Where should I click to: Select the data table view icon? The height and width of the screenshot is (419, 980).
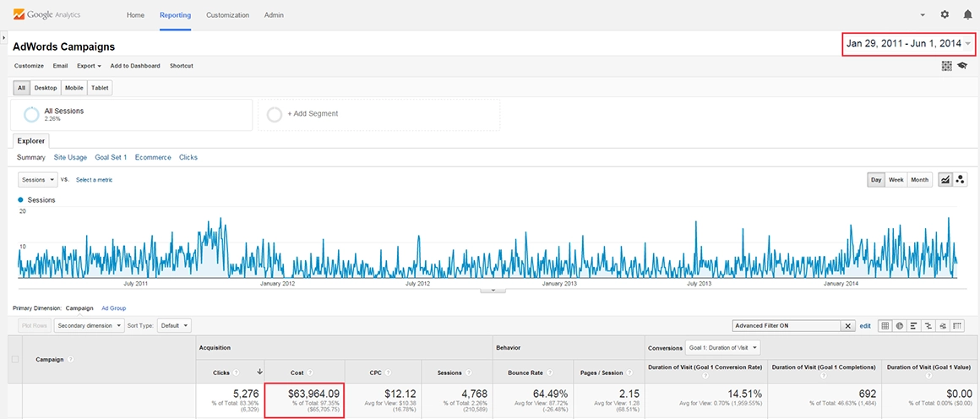(885, 326)
